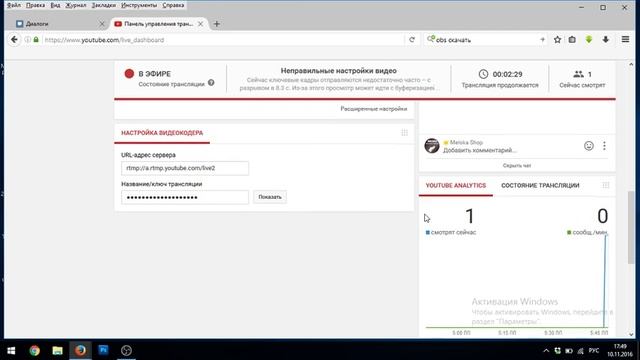Image resolution: width=640 pixels, height=360 pixels.
Task: Switch to the Диалоги browser tab
Action: tap(59, 24)
